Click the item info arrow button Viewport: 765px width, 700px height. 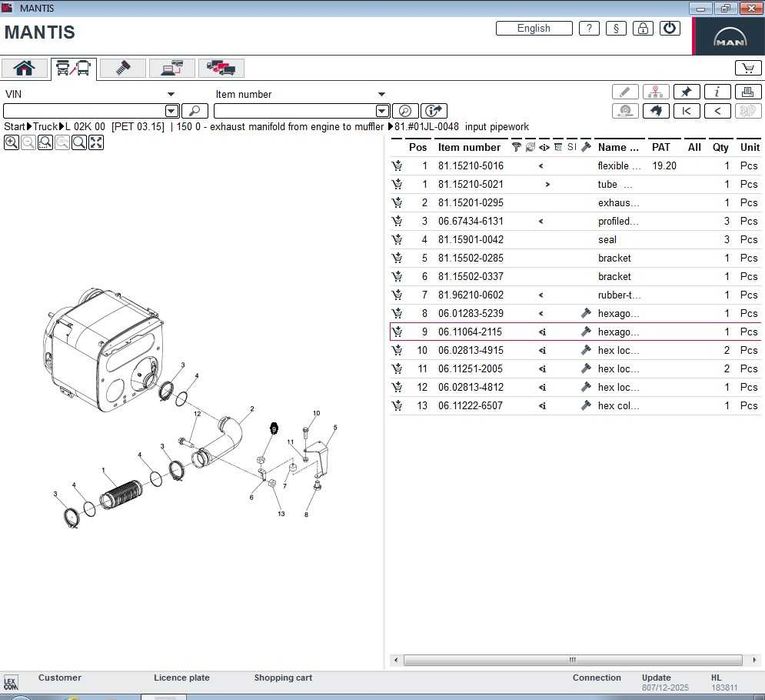(434, 111)
